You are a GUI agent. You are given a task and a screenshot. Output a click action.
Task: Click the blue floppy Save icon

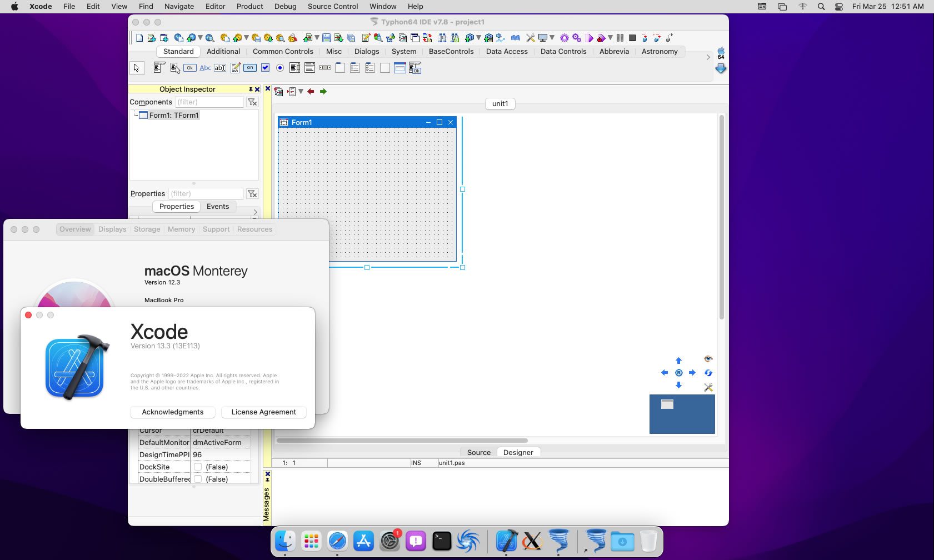(x=327, y=38)
